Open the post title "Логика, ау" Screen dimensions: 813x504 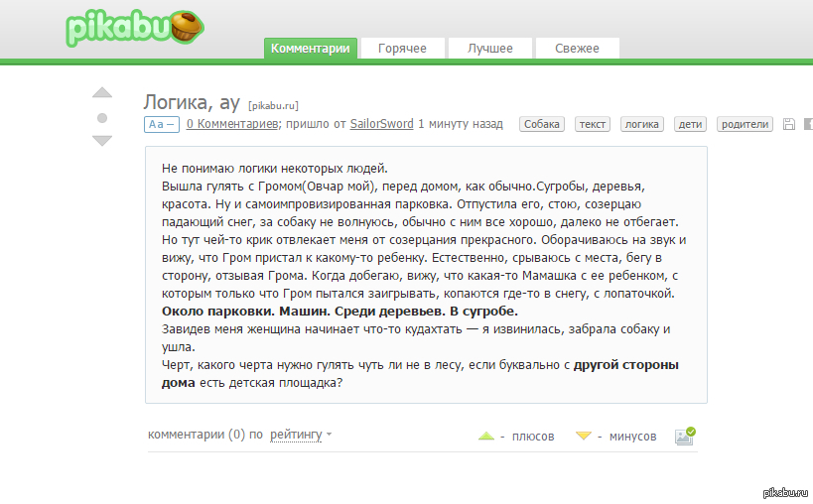tap(192, 102)
